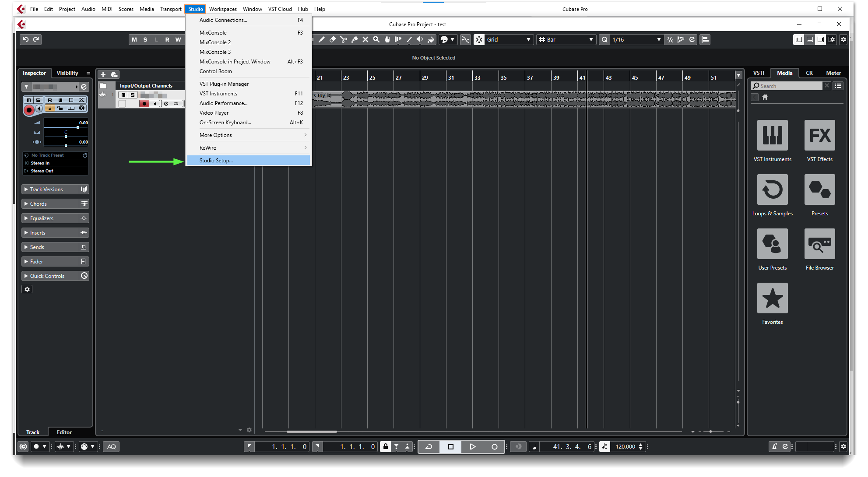Click the transport Stop button

click(x=451, y=447)
